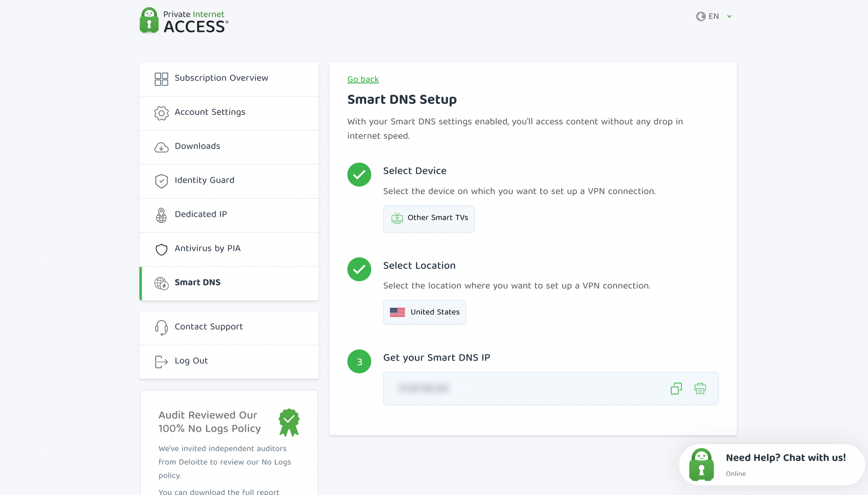
Task: Click Audit Reviewed Our No Logs heading
Action: tap(209, 421)
